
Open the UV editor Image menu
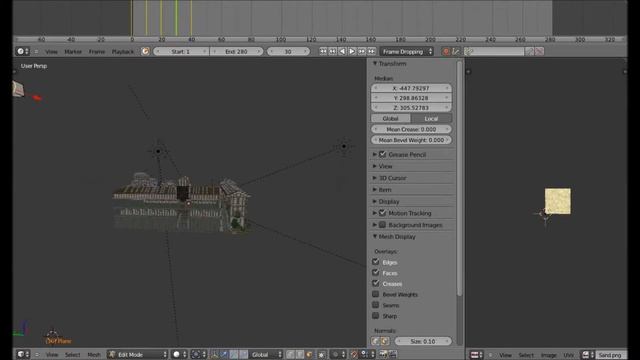(x=549, y=355)
